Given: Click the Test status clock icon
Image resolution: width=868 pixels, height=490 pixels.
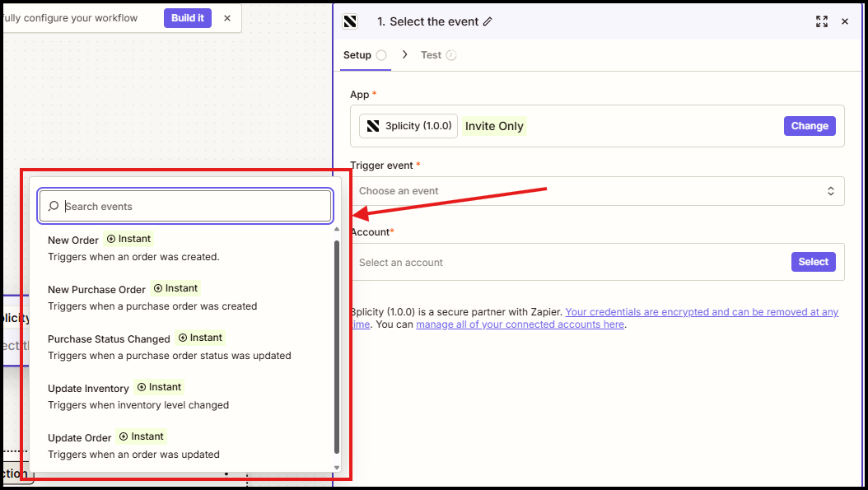Looking at the screenshot, I should pyautogui.click(x=451, y=55).
